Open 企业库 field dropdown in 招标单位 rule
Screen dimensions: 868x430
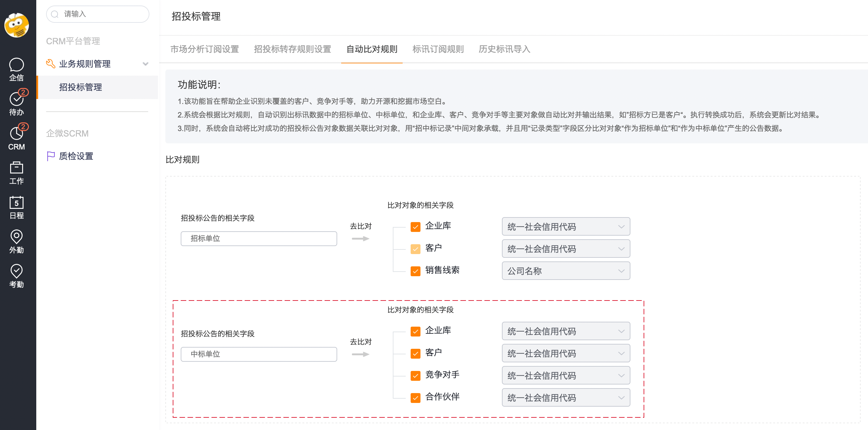pos(566,227)
